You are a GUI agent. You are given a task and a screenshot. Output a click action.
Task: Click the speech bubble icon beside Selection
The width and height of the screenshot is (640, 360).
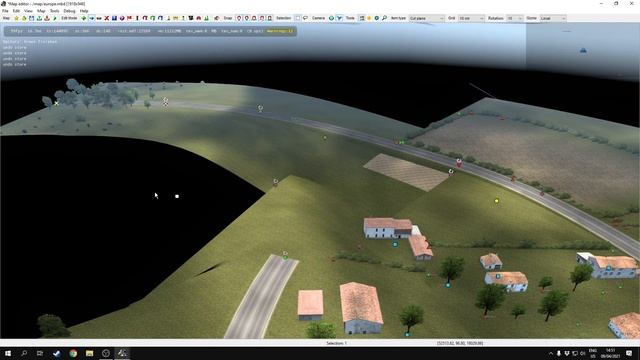(x=305, y=18)
